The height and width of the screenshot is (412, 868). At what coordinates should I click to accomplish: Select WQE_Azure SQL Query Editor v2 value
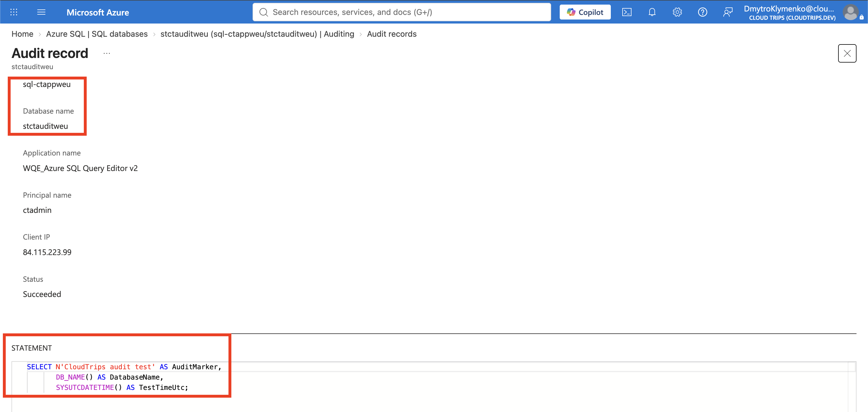coord(80,168)
